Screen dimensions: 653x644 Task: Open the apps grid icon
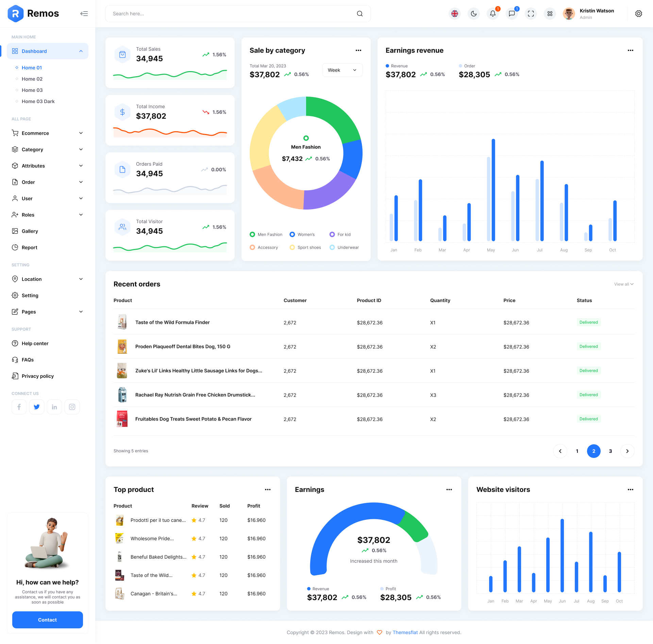click(550, 14)
